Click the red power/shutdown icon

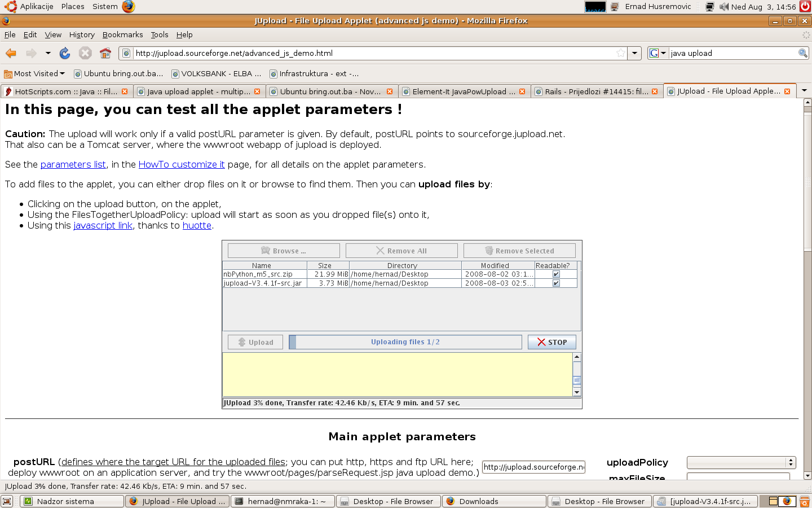click(805, 7)
